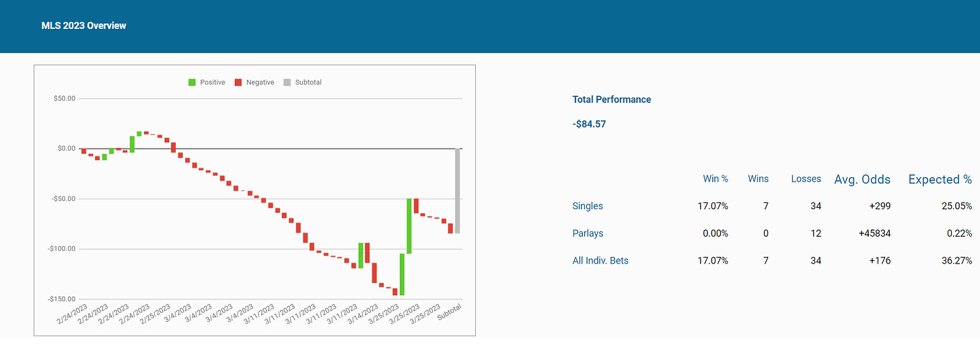Click the 'Avg. Odds' column header
The image size is (980, 349).
862,180
